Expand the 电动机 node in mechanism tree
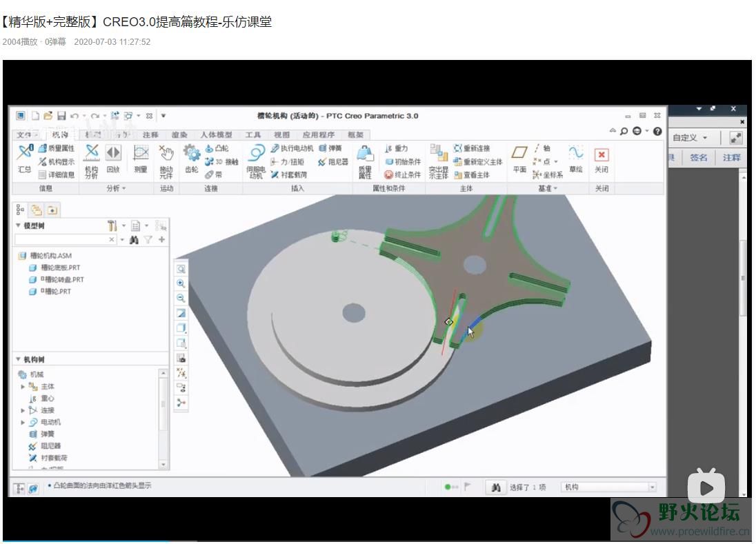 pos(23,422)
